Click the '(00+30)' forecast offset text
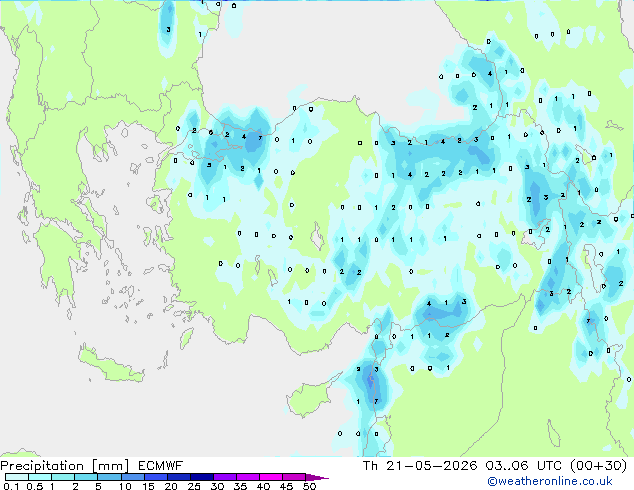The width and height of the screenshot is (634, 490). pyautogui.click(x=598, y=466)
